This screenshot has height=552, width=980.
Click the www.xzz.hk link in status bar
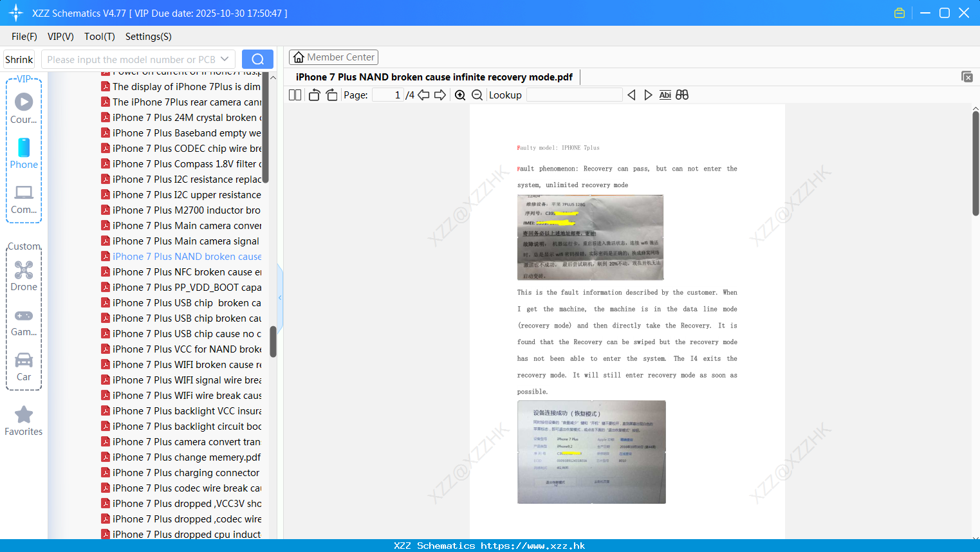click(x=533, y=546)
